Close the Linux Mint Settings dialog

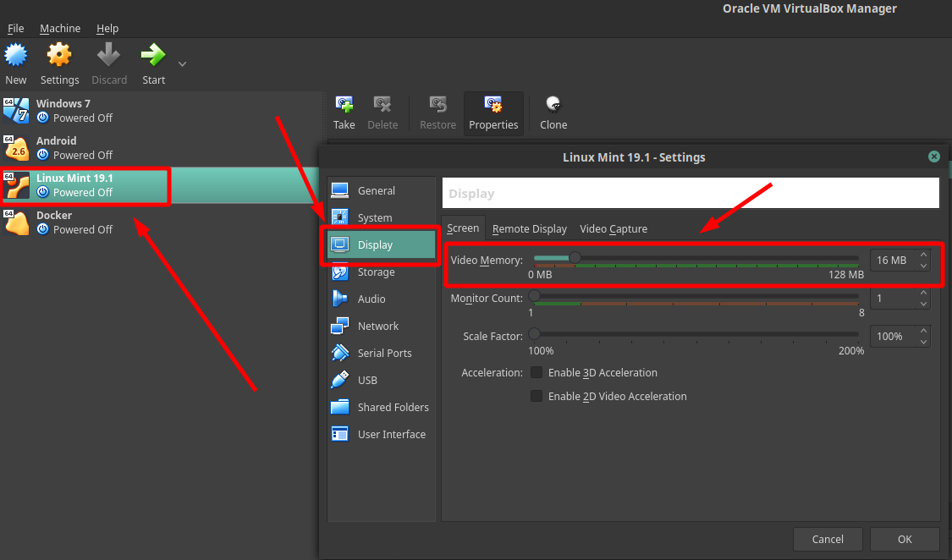[933, 156]
